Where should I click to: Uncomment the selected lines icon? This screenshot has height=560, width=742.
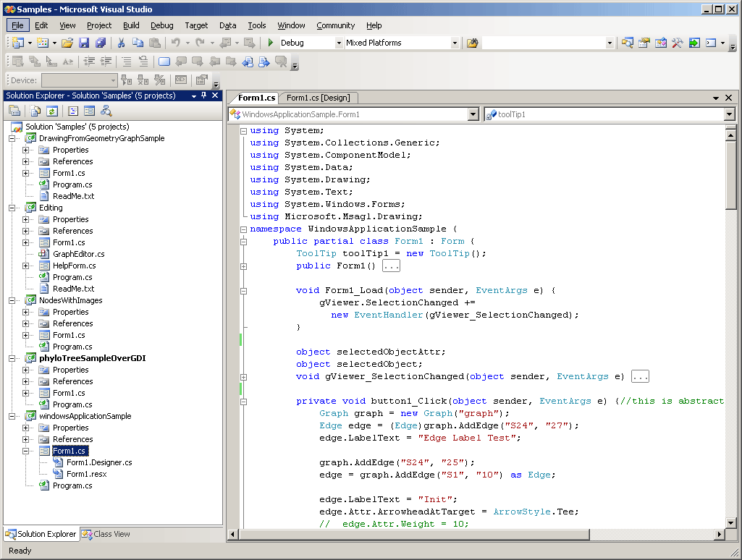click(143, 61)
